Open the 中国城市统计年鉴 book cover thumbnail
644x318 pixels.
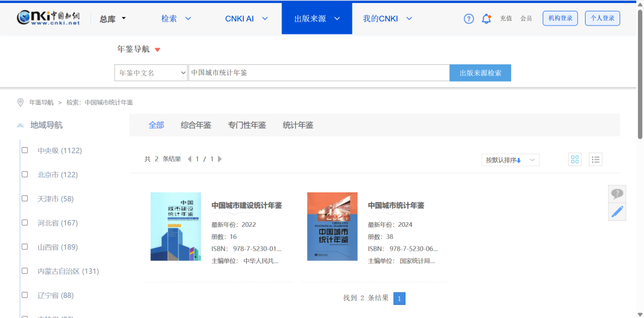332,226
